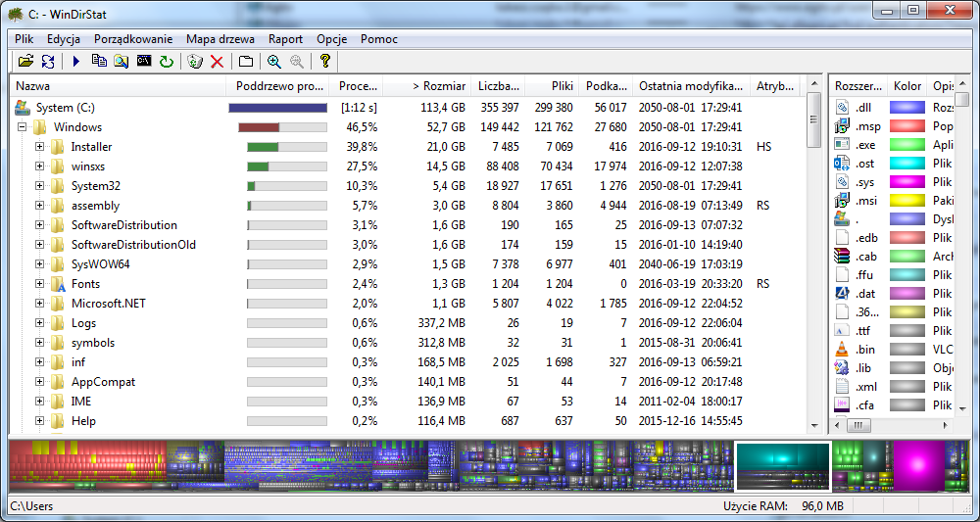The image size is (980, 522).
Task: Open the Opcje menu
Action: (x=332, y=39)
